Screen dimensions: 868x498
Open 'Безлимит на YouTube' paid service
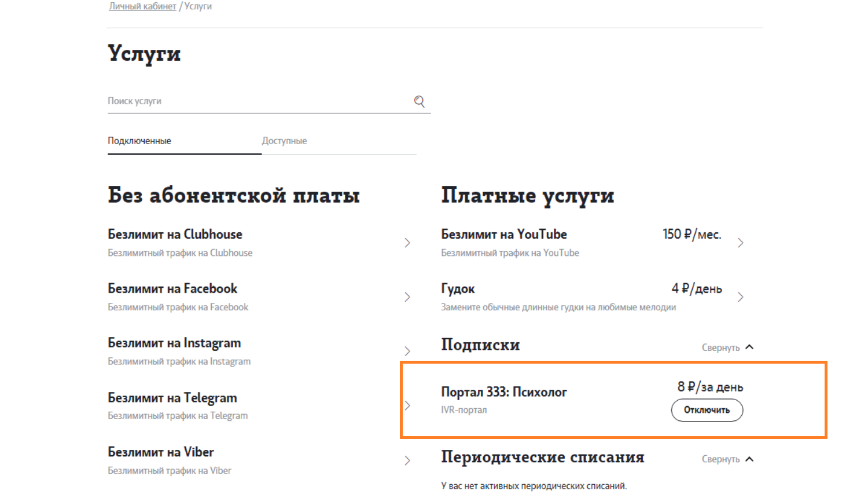tap(504, 234)
